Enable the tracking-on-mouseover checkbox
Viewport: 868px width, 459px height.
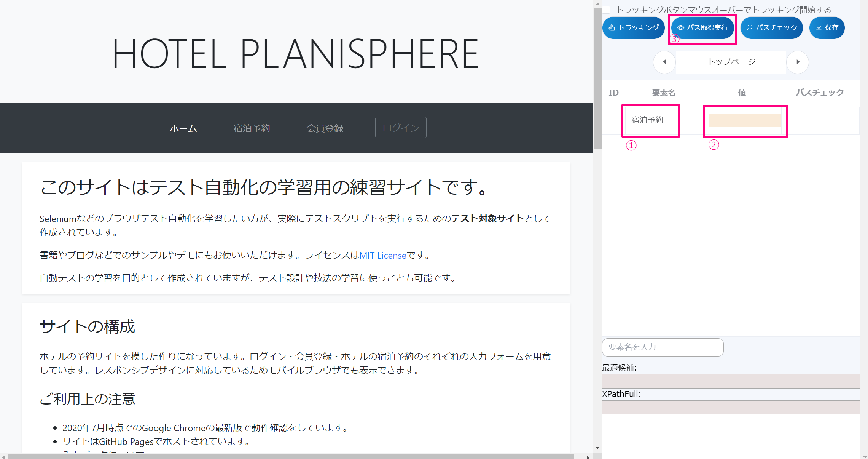click(607, 10)
